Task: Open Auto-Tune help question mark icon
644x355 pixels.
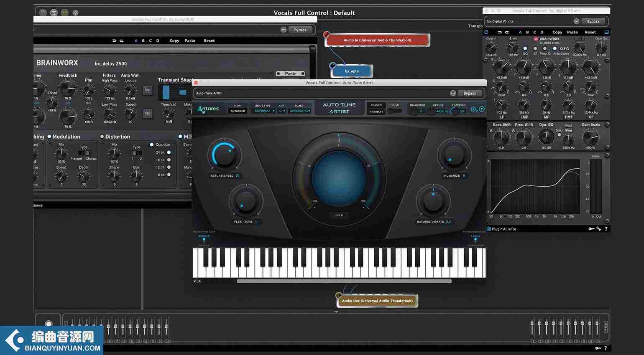Action: click(x=481, y=109)
